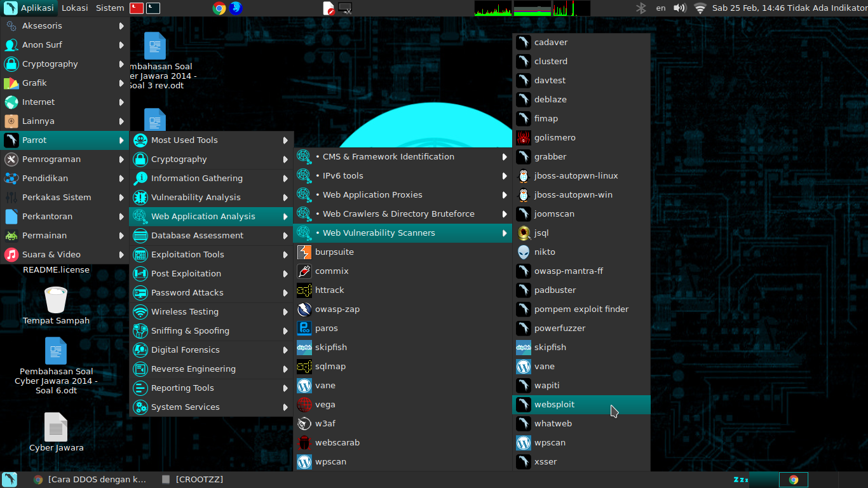The height and width of the screenshot is (488, 868).
Task: Expand the IPv6 tools arrow
Action: tap(505, 176)
